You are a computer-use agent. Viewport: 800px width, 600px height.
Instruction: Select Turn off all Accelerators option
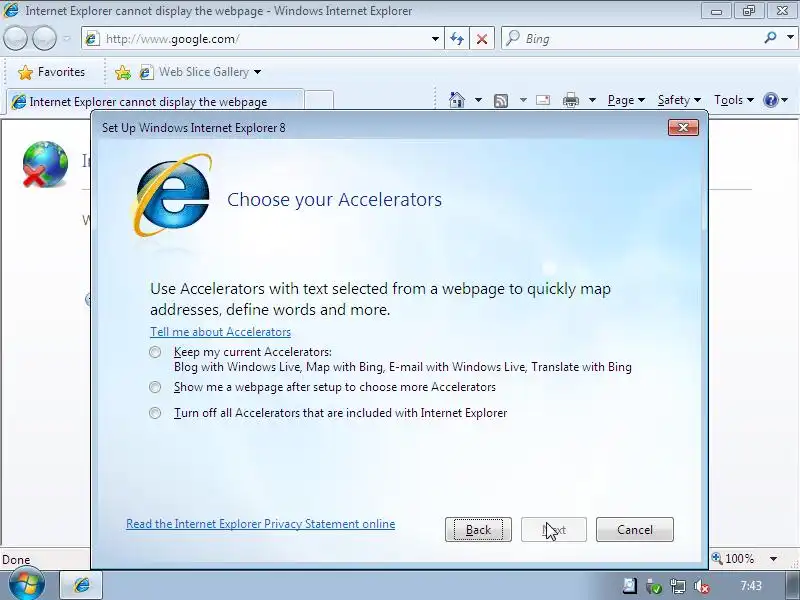click(x=155, y=413)
